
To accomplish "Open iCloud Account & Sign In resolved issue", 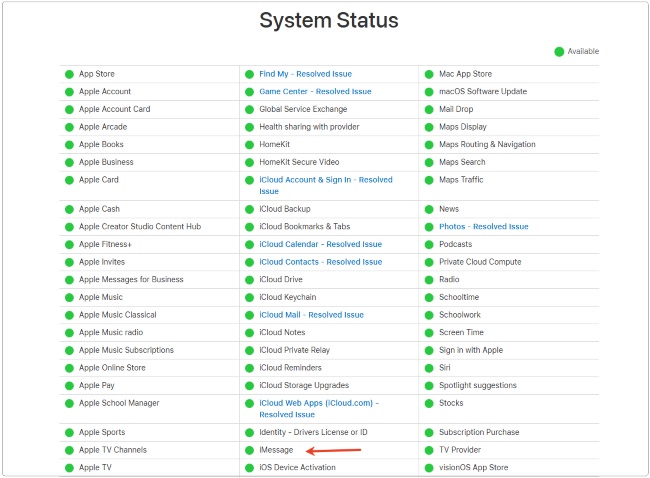I will click(326, 185).
